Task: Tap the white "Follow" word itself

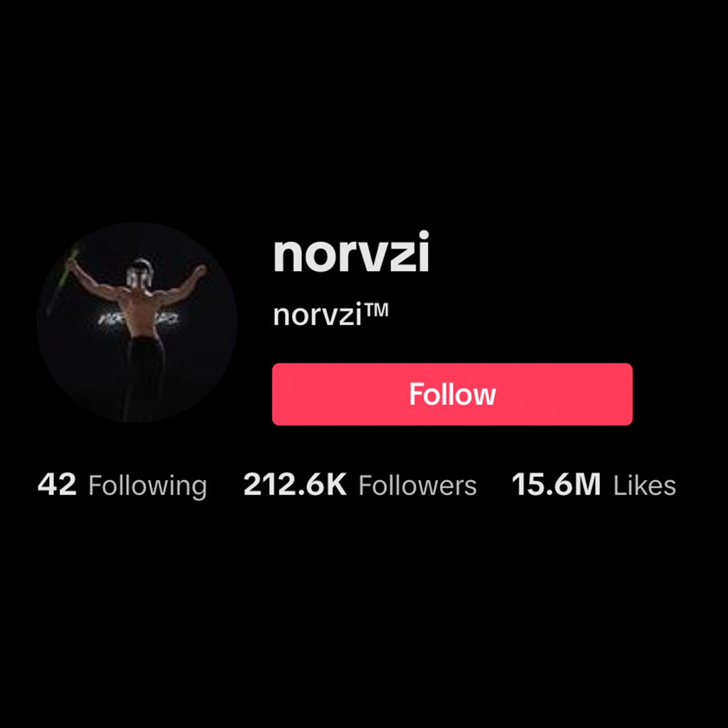Action: point(452,394)
